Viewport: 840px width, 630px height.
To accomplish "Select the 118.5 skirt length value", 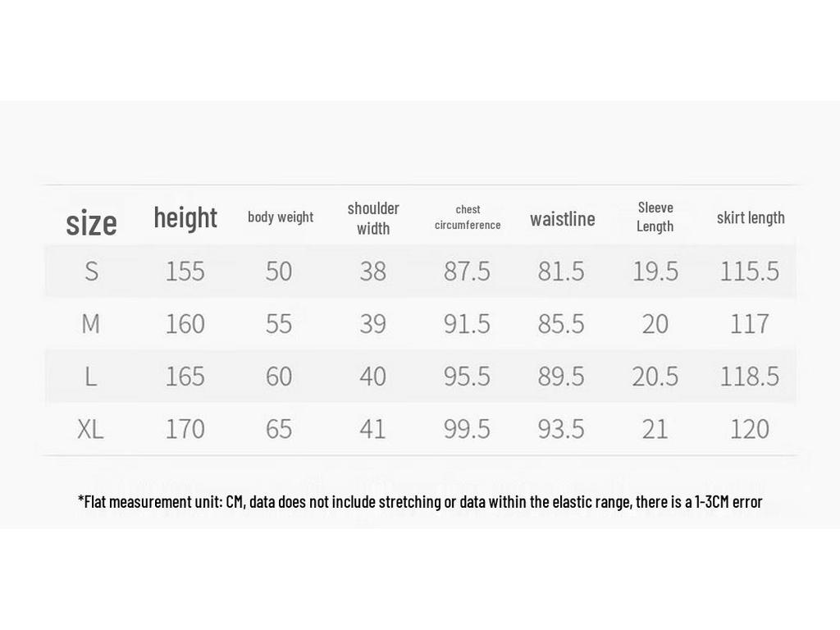I will pyautogui.click(x=749, y=376).
